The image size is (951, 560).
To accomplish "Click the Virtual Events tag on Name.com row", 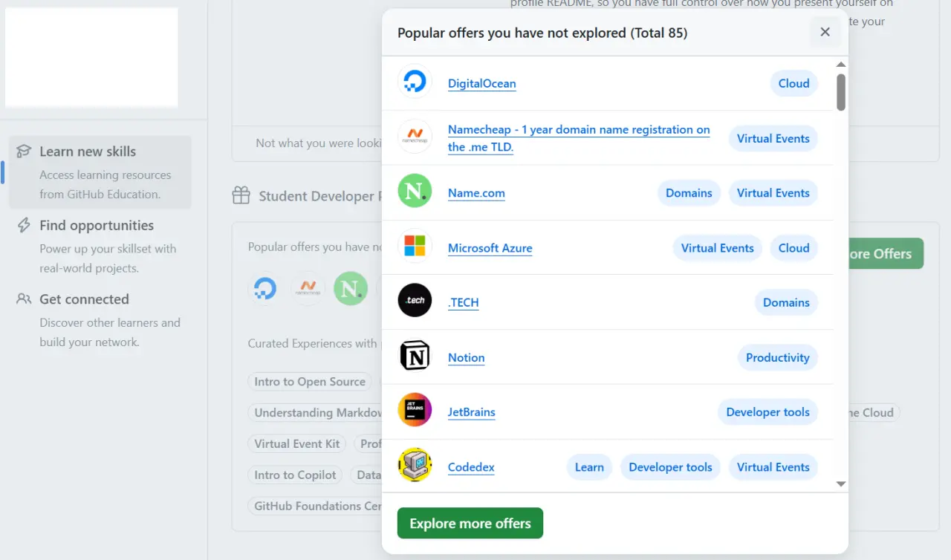I will (773, 193).
